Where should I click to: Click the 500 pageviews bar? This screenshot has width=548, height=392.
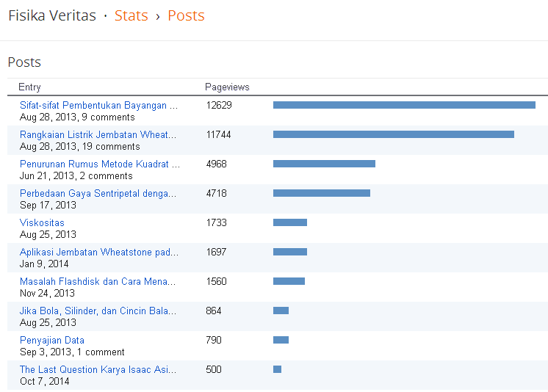click(277, 369)
